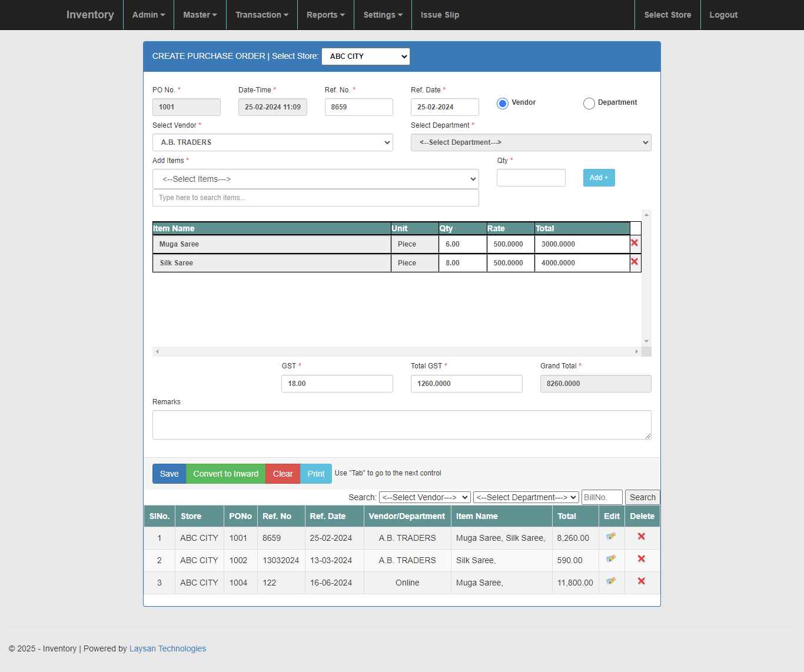Open the Select Vendor dropdown showing A.B. TRADERS
This screenshot has width=804, height=672.
273,142
